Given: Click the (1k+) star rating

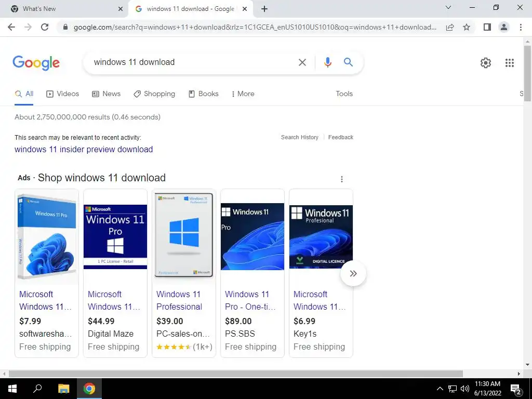Looking at the screenshot, I should pos(184,347).
